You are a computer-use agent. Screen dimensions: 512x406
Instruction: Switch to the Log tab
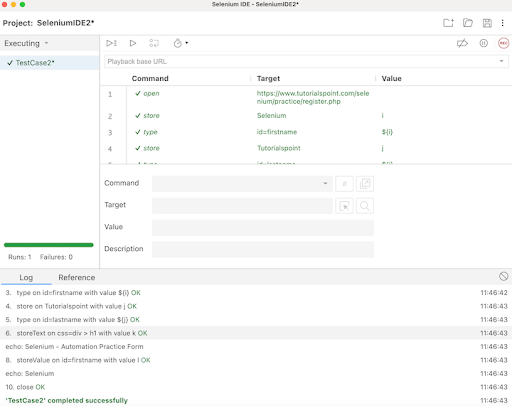click(x=26, y=278)
